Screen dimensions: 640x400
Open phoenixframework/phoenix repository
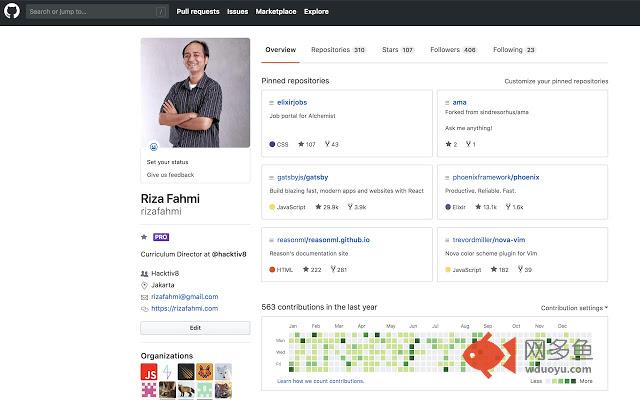click(496, 178)
